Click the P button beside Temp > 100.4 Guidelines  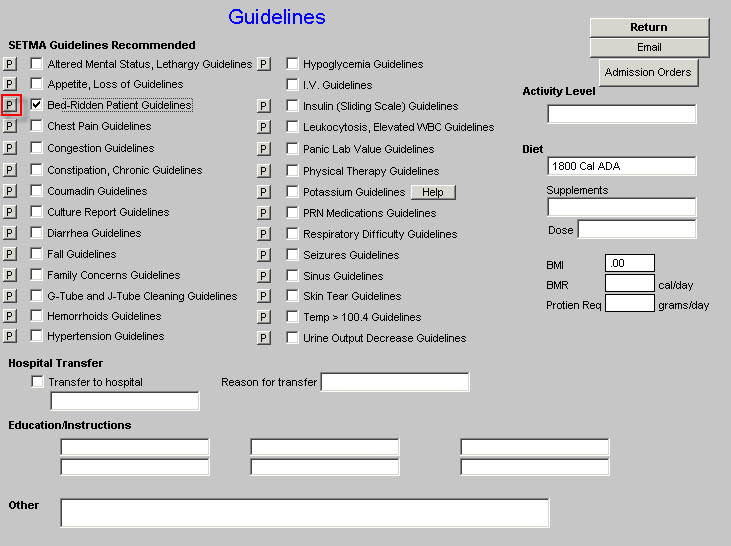point(263,317)
